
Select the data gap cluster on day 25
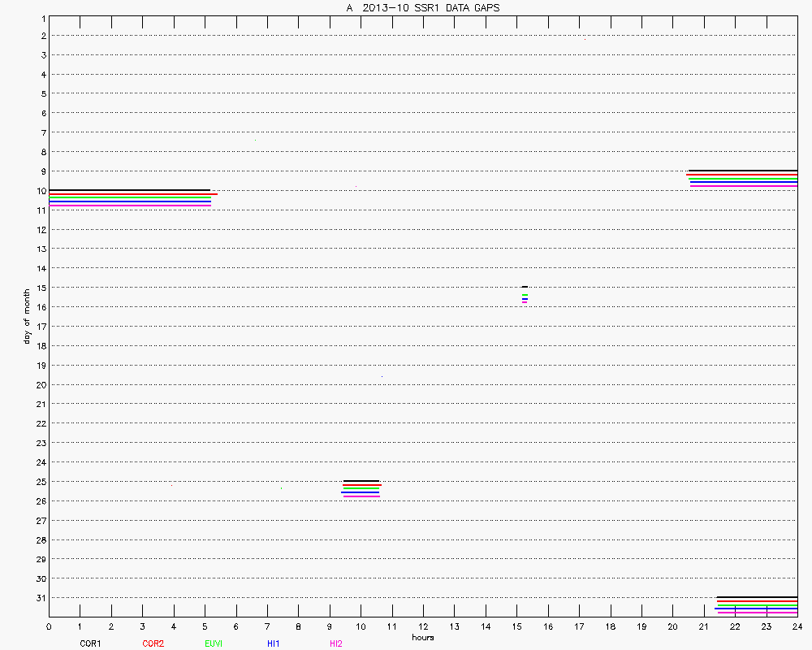361,488
